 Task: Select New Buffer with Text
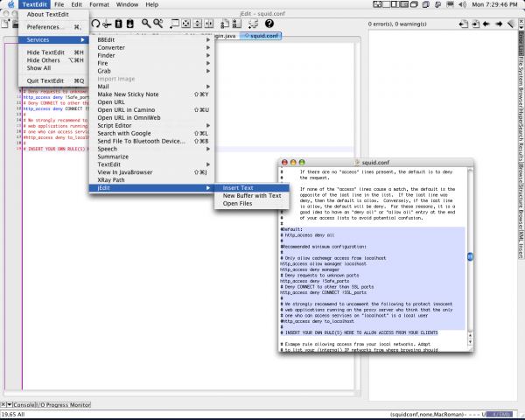point(252,195)
